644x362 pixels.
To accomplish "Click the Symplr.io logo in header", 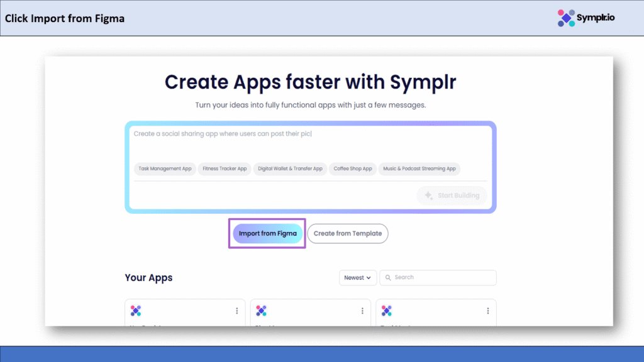I will 586,18.
